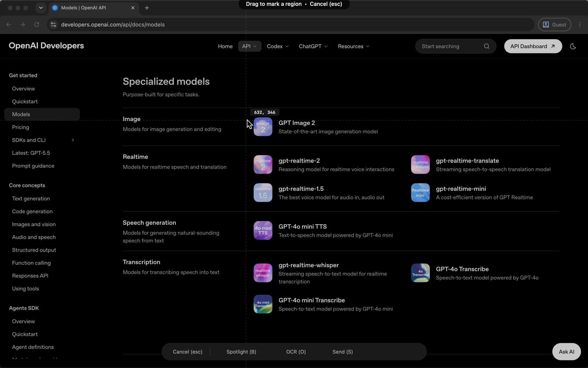
Task: Choose OCR (O) in the capture bar
Action: 296,352
